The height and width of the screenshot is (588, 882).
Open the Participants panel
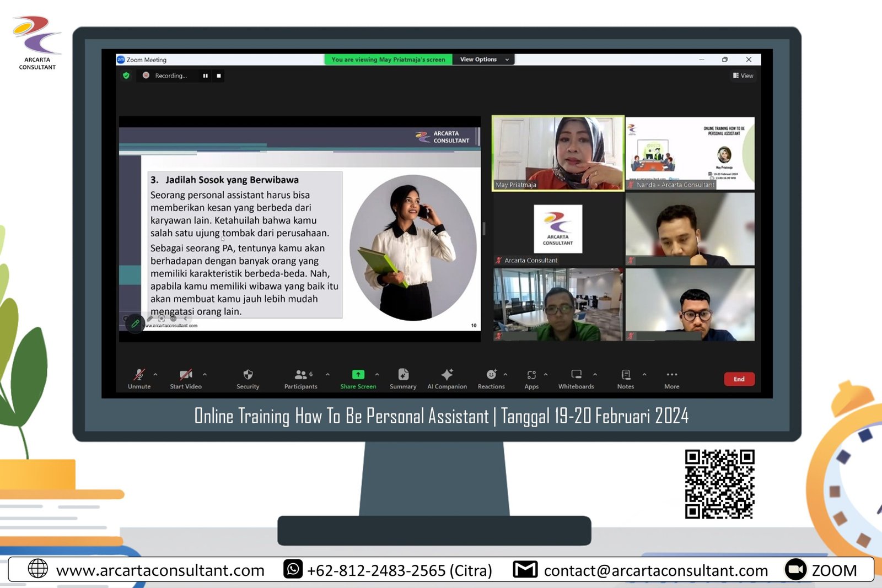tap(301, 375)
